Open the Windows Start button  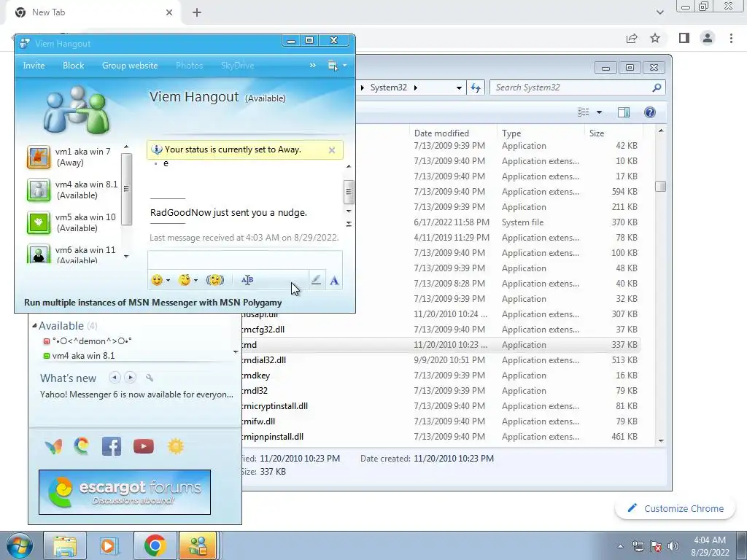pyautogui.click(x=19, y=545)
